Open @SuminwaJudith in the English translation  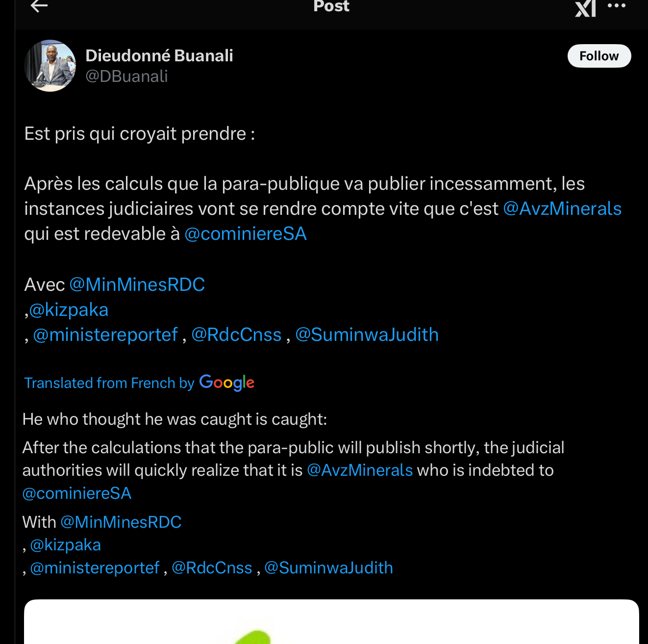329,568
